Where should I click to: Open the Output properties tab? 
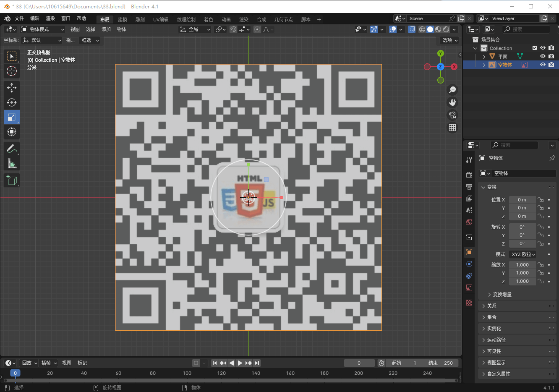pos(469,186)
